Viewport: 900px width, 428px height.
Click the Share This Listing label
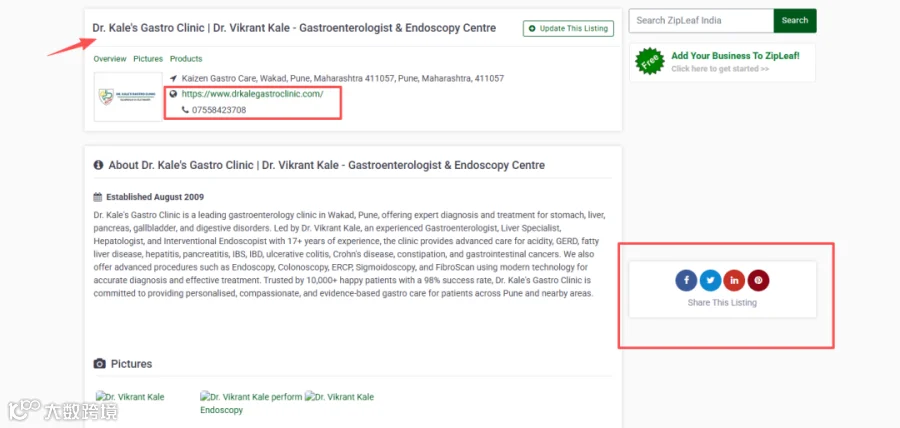click(722, 302)
